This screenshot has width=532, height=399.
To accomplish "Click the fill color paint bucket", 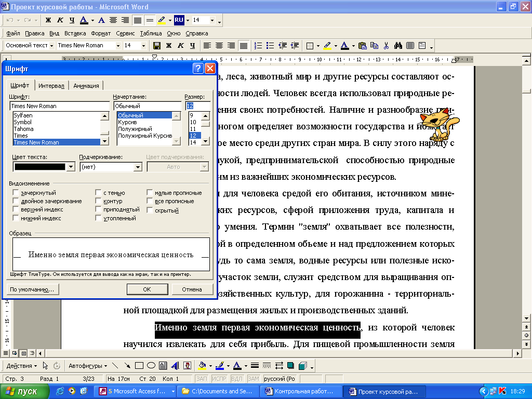I will [202, 365].
